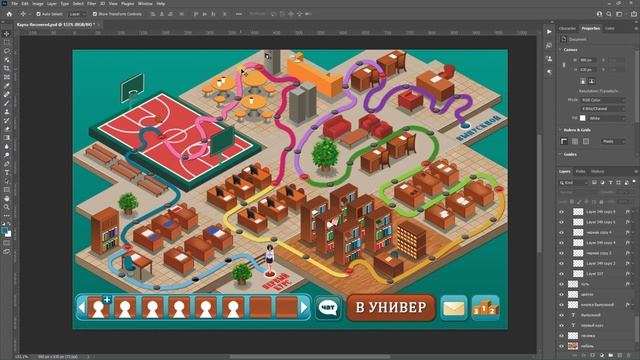Switch to the History tab
The image size is (640, 360).
pyautogui.click(x=597, y=171)
